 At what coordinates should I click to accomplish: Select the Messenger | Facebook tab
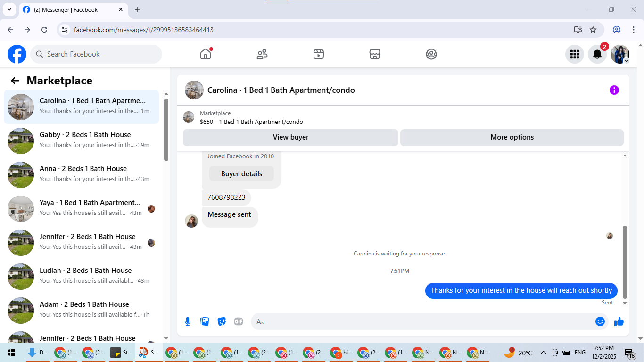73,9
